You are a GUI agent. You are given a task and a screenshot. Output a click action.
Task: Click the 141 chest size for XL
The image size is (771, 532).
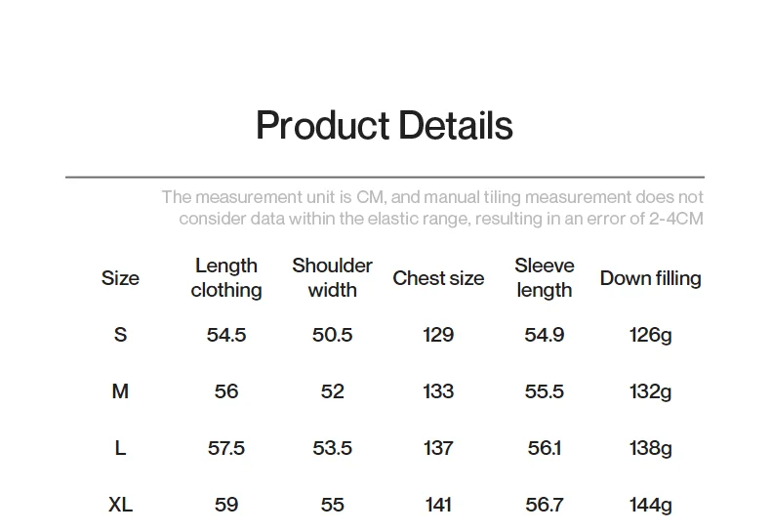pyautogui.click(x=438, y=505)
